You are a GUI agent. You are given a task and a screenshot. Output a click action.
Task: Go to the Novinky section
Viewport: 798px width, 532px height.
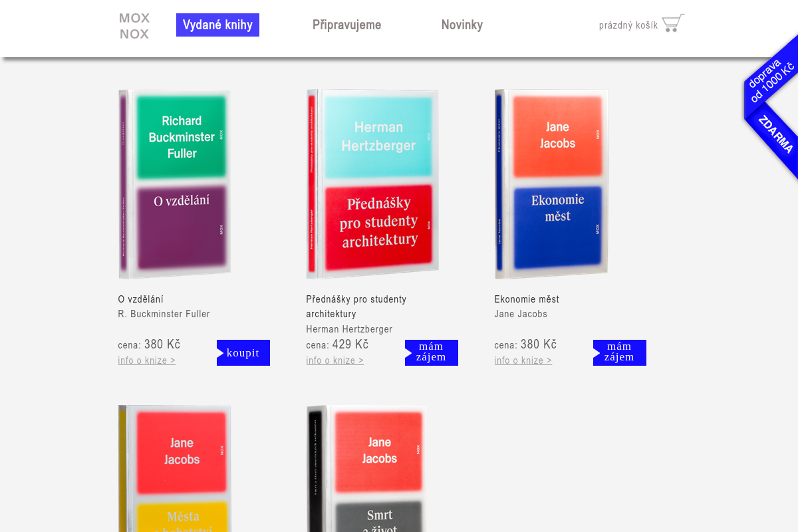tap(462, 25)
